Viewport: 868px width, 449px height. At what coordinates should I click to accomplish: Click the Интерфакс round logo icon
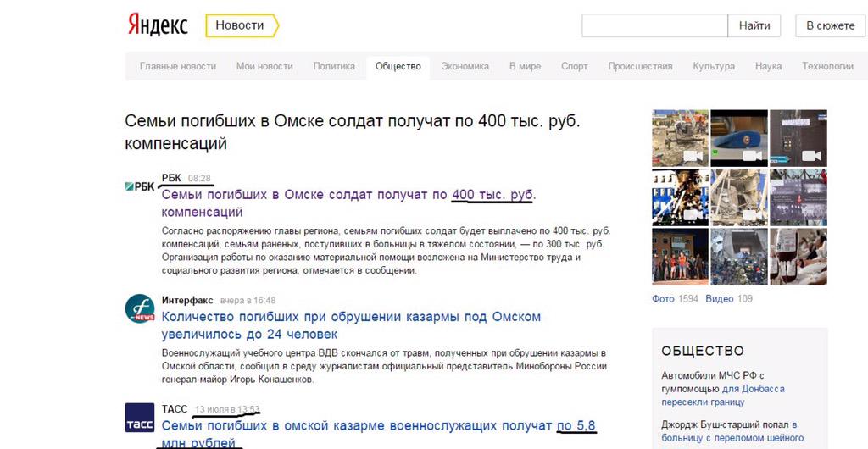140,308
